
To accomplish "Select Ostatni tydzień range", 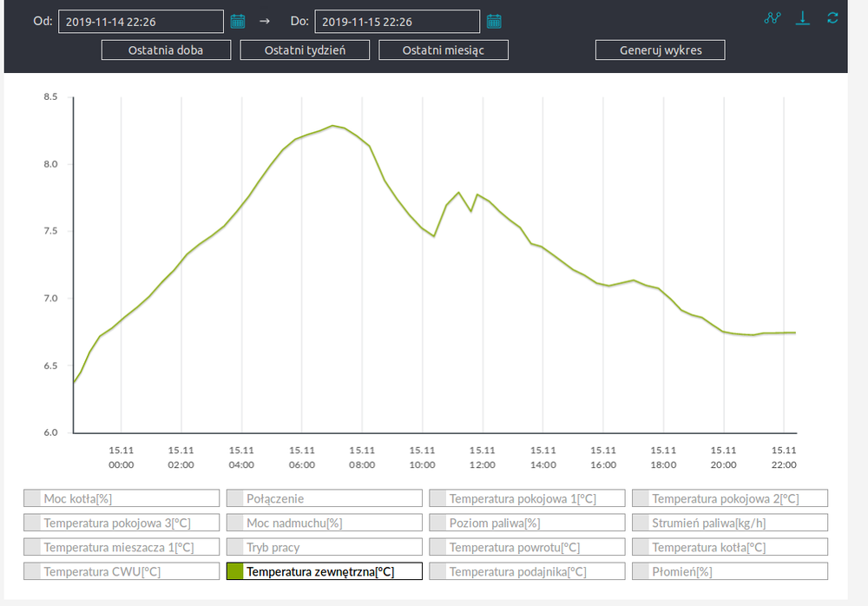I will (305, 49).
